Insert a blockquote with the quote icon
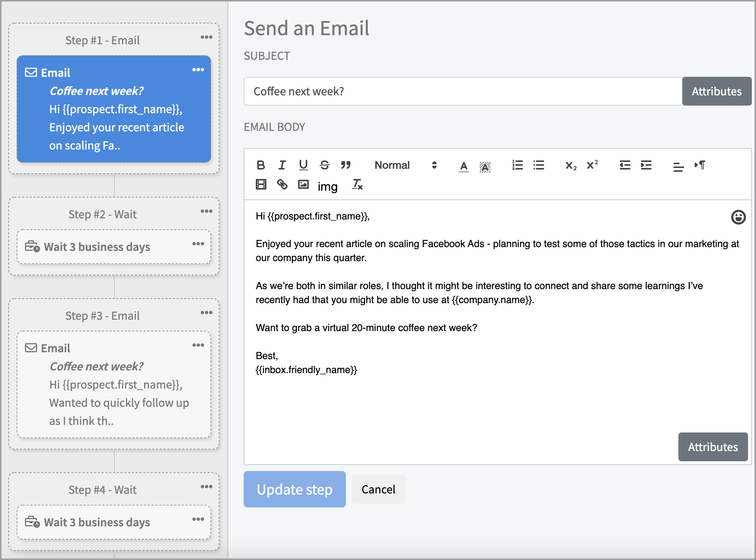The height and width of the screenshot is (560, 756). (345, 165)
